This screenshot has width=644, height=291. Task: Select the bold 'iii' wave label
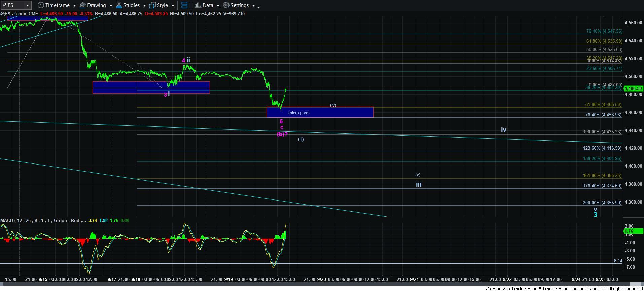(x=418, y=184)
